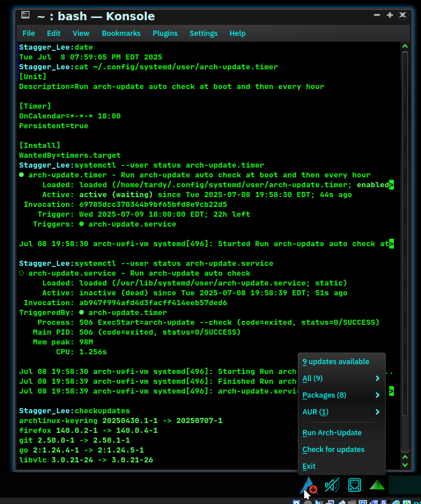Click the 'Process: 506 ExecStart=arch-update --check' line

coord(208,323)
